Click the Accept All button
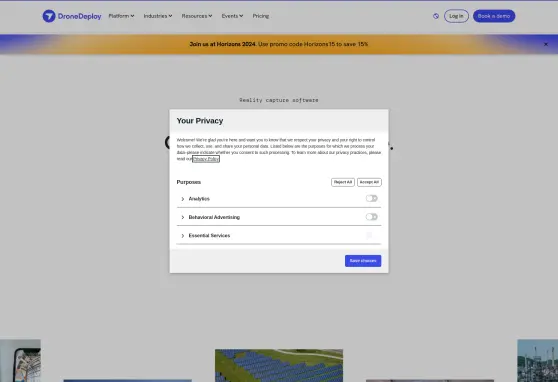The image size is (558, 382). pos(369,182)
